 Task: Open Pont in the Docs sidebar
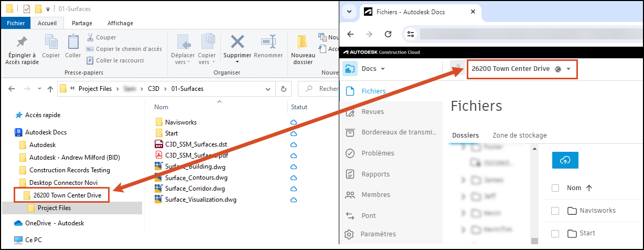(360, 216)
